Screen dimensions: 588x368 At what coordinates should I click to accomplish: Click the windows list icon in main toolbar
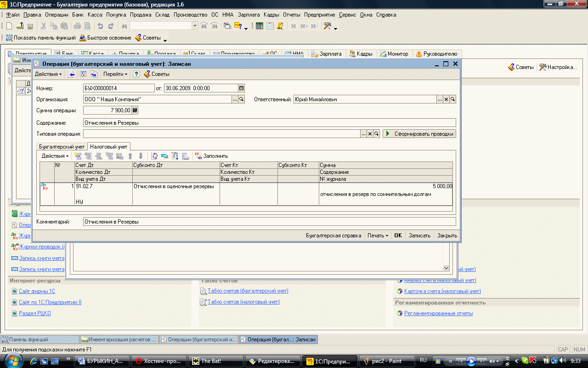(227, 26)
